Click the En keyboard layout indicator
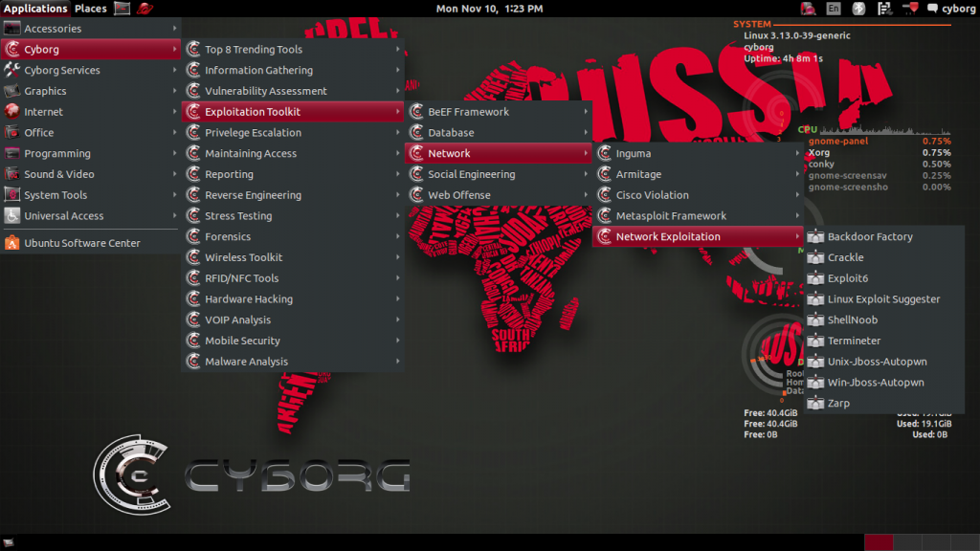 pyautogui.click(x=833, y=8)
